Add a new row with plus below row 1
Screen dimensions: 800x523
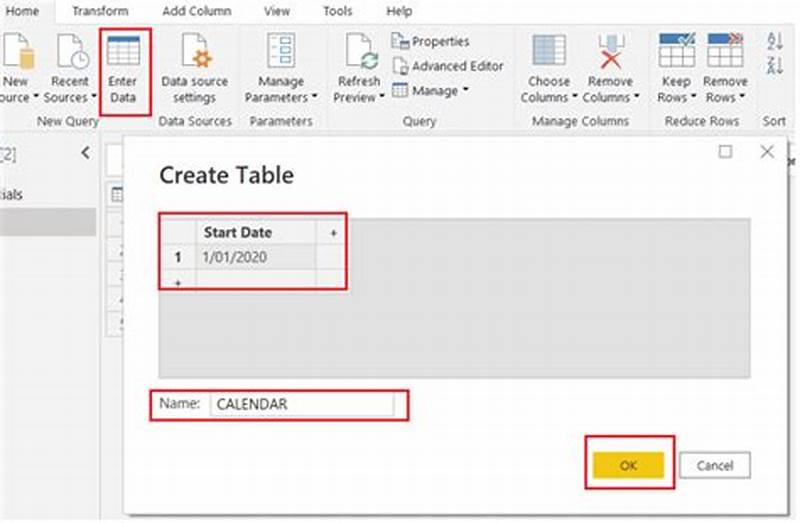178,282
